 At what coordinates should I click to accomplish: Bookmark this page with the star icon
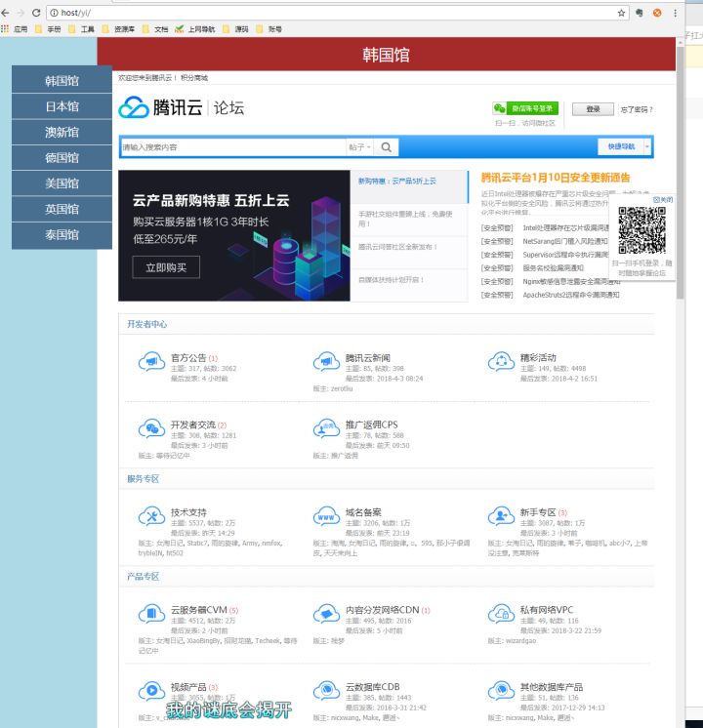621,13
